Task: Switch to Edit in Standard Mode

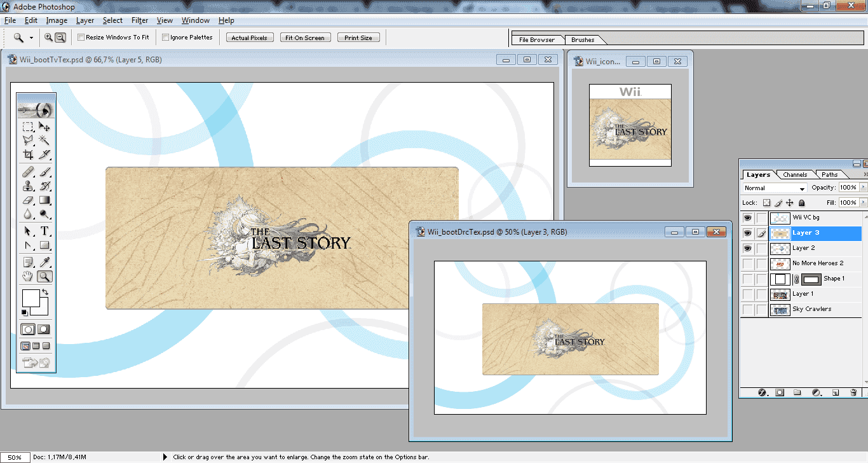Action: 28,329
